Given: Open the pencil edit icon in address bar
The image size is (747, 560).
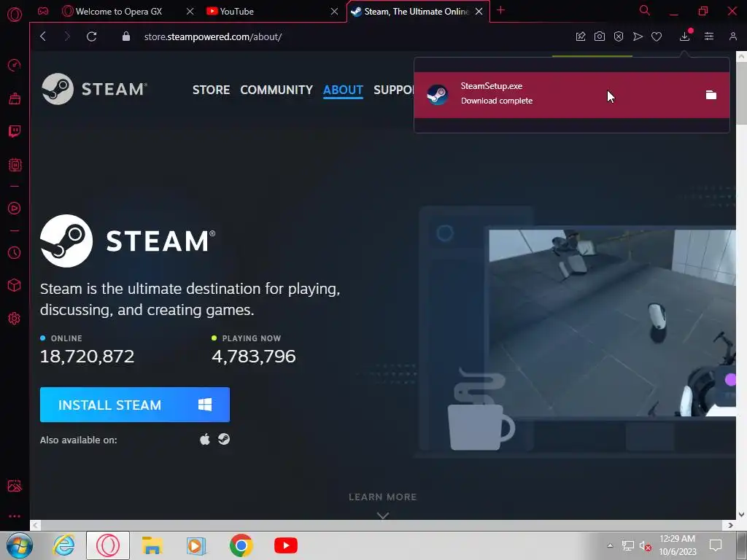Looking at the screenshot, I should pos(580,36).
